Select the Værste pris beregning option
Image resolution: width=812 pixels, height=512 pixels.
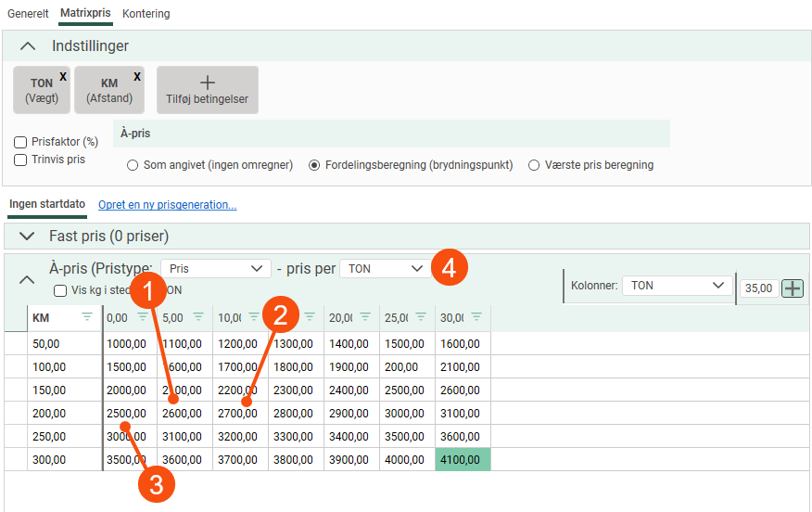[x=534, y=165]
